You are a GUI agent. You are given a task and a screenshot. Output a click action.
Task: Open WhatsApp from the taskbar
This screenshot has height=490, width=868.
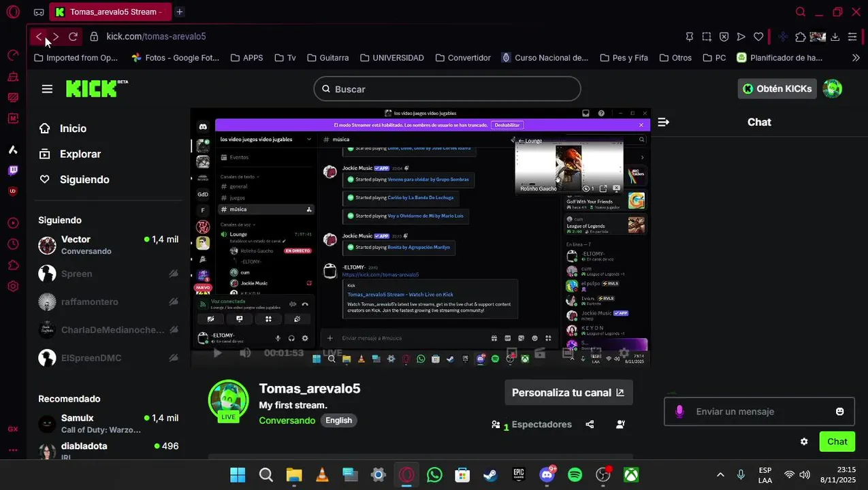coord(434,475)
